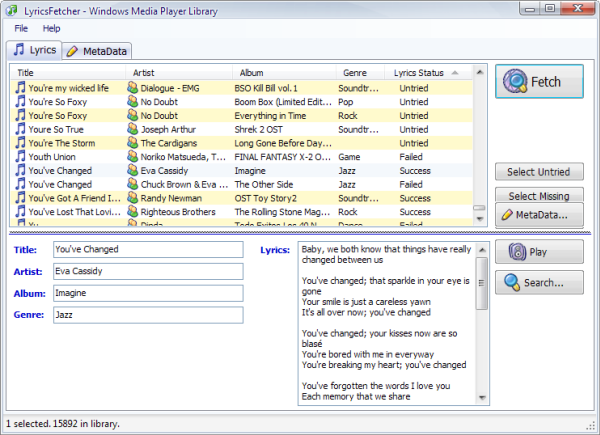This screenshot has height=435, width=600.
Task: Click the artist icon beside The Cardigans
Action: tap(133, 143)
